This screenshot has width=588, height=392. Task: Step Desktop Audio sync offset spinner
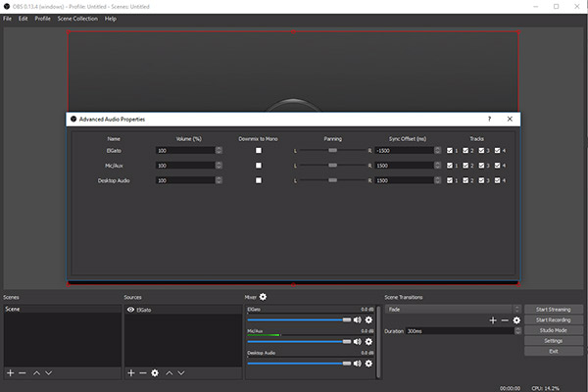coord(438,180)
